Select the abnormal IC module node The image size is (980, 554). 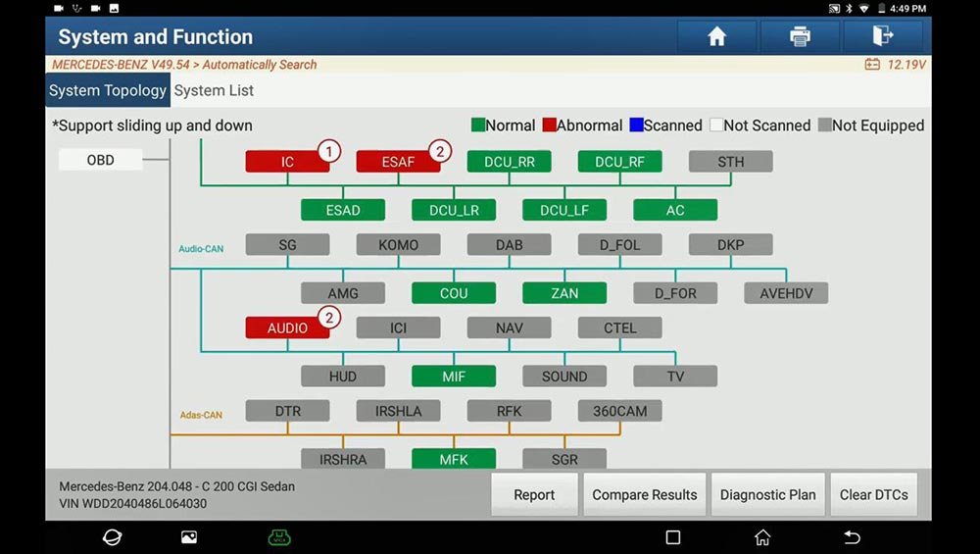(287, 162)
